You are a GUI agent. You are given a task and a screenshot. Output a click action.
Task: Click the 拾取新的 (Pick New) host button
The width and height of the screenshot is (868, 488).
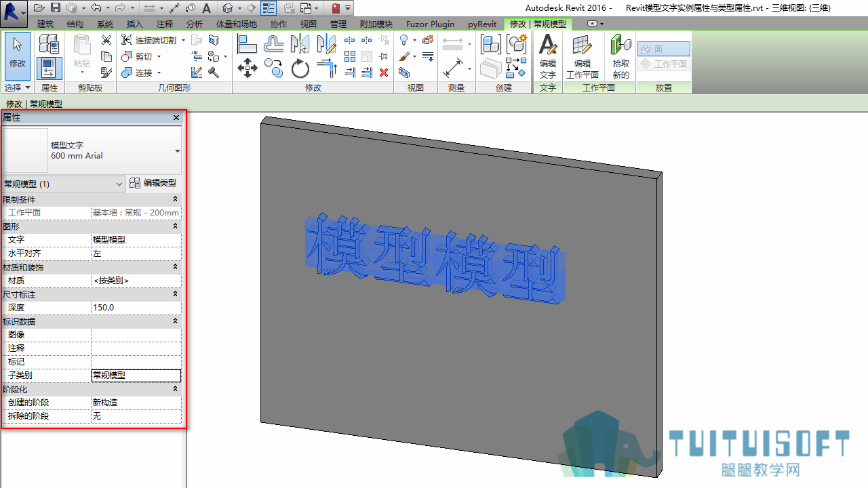[620, 57]
